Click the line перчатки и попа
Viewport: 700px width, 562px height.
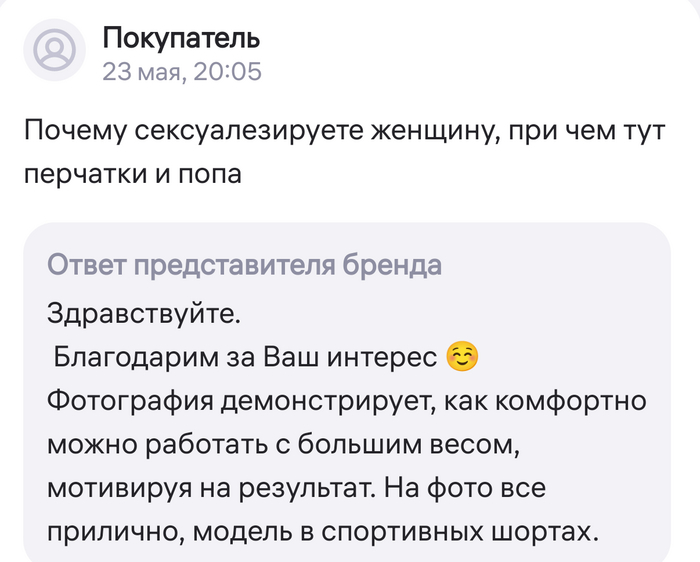point(131,174)
